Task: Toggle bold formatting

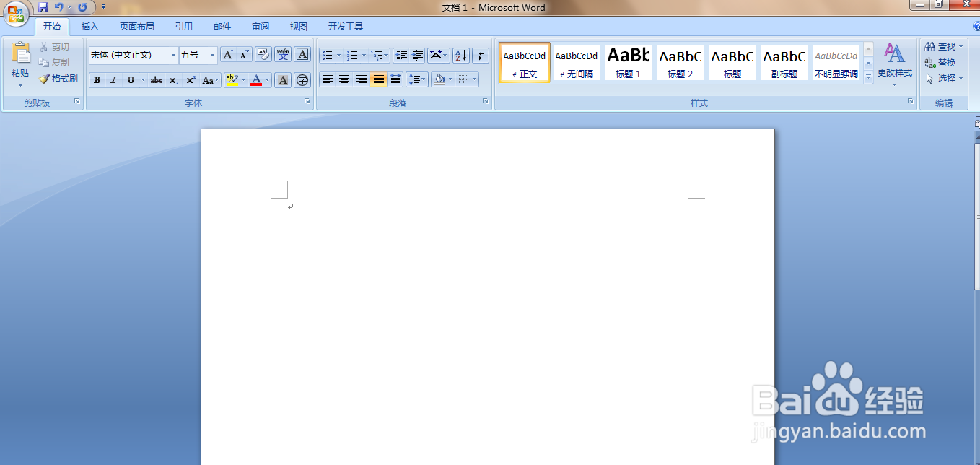Action: [97, 79]
